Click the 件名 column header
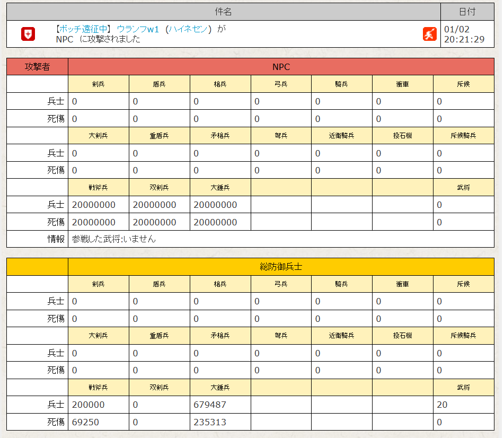This screenshot has height=438, width=504. point(224,12)
